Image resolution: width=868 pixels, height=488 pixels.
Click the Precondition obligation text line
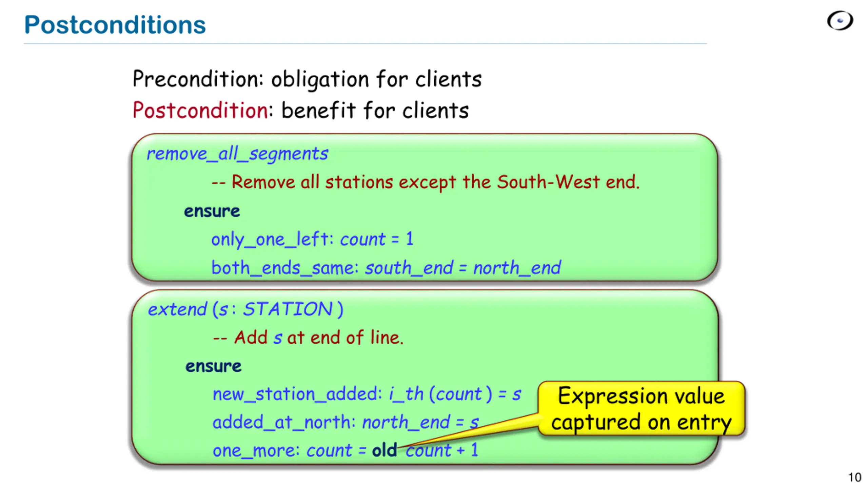pos(307,79)
